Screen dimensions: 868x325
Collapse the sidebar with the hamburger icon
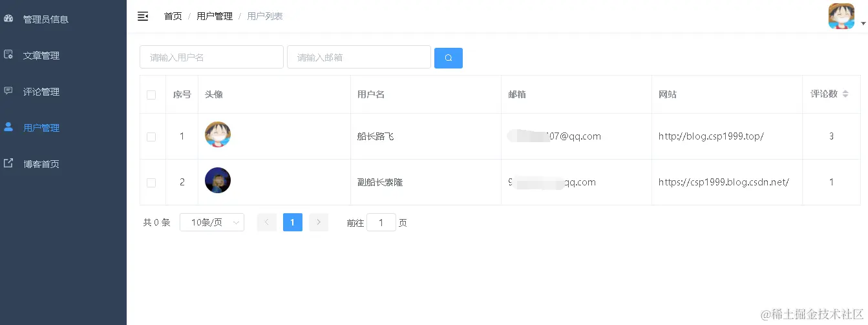143,16
